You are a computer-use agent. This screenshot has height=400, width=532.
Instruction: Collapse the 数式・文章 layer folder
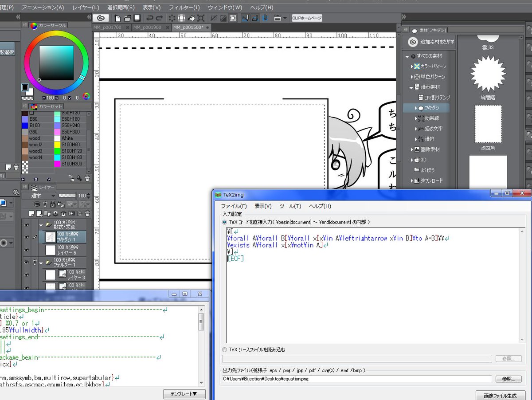click(41, 225)
